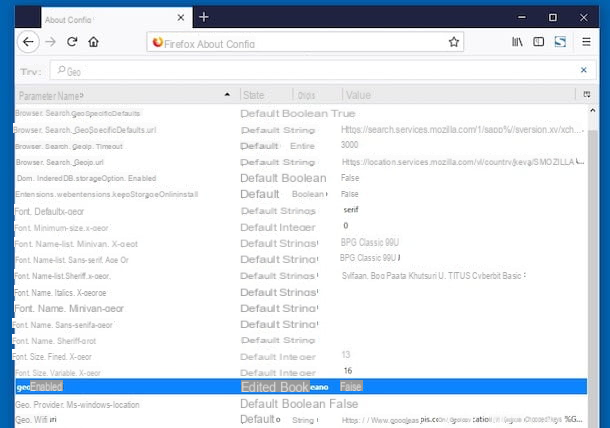Reload the page with the refresh icon
The height and width of the screenshot is (428, 610).
(x=72, y=42)
